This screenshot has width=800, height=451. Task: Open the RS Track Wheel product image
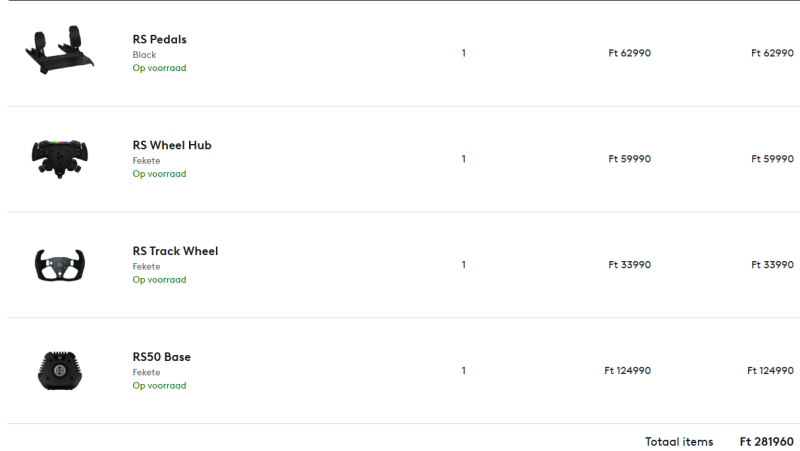[x=60, y=265]
